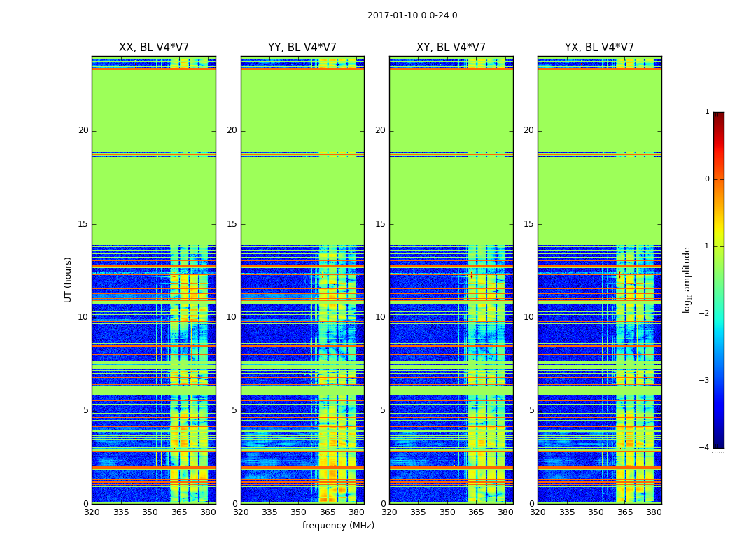Click the colorbar tick label 0
This screenshot has width=735, height=560.
coord(707,179)
